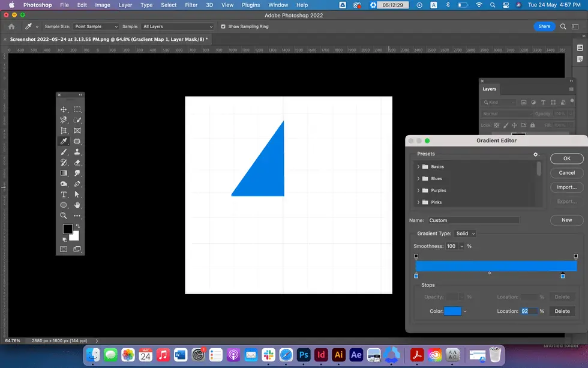Select the Eyedropper tool
588x368 pixels.
(x=63, y=141)
